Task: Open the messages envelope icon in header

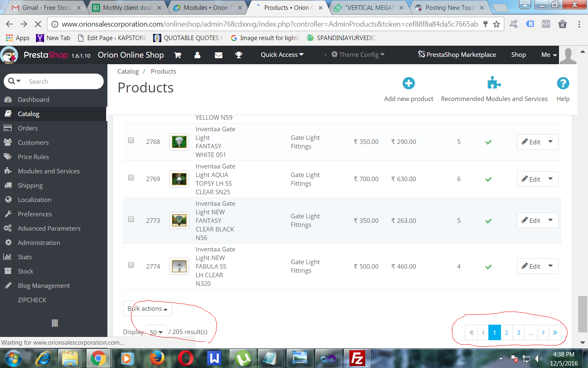Action: 218,55
